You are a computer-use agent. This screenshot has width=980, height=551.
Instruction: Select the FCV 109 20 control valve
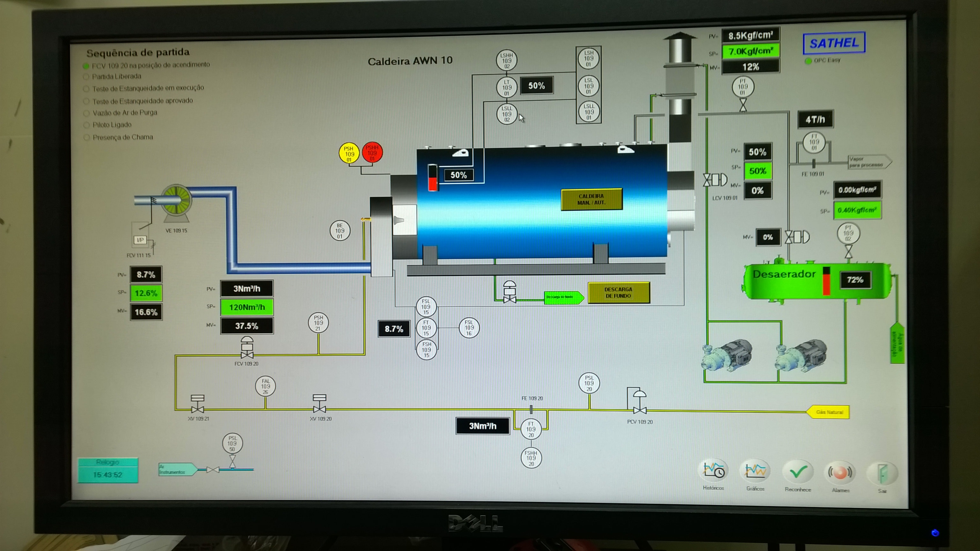point(247,348)
